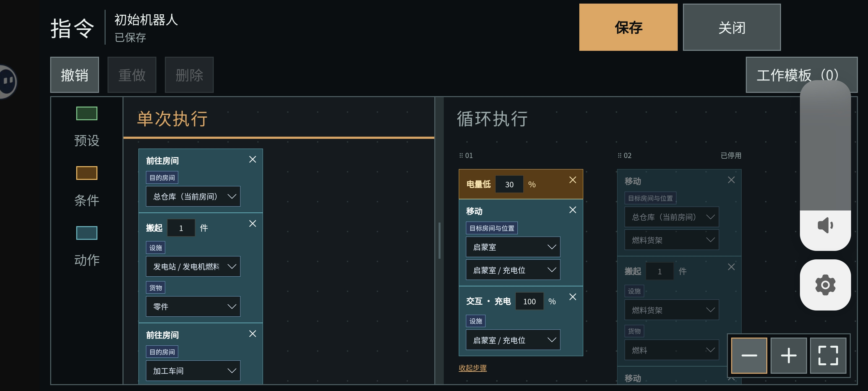Fit view using the fullscreen icon

[828, 355]
